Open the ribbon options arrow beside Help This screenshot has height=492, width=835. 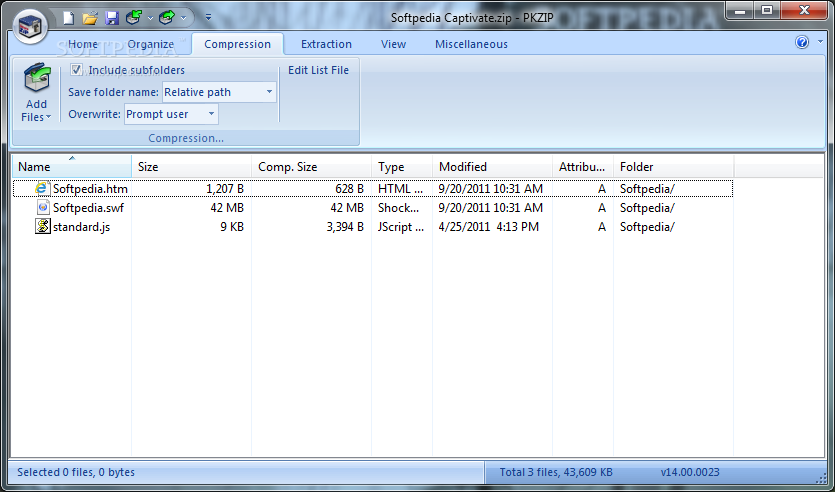(820, 43)
